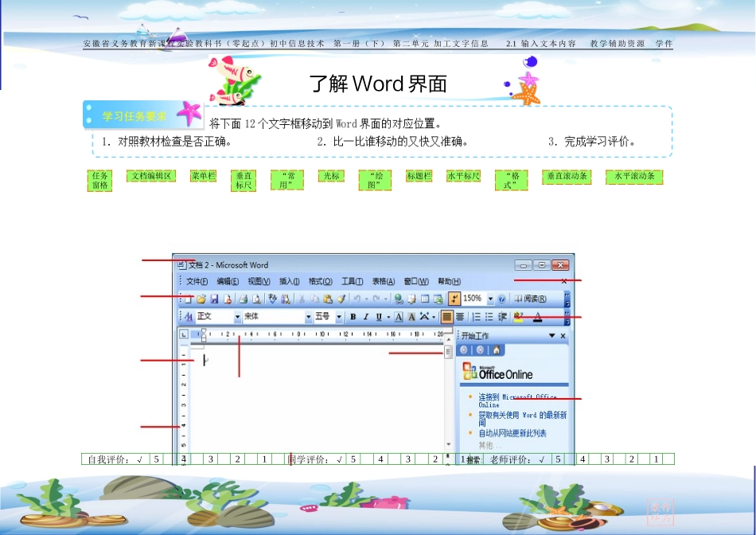Click the Home icon in task pane
Viewport: 756px width, 535px height.
tap(496, 350)
